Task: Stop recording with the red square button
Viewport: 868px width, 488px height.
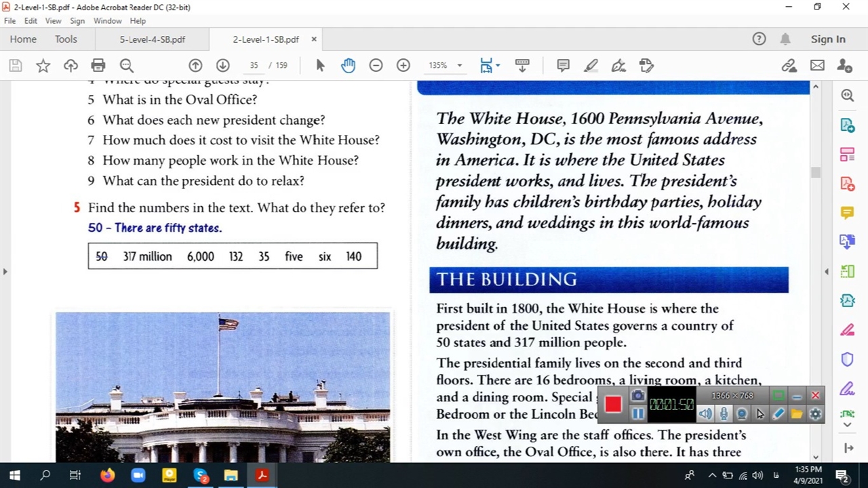Action: (613, 404)
